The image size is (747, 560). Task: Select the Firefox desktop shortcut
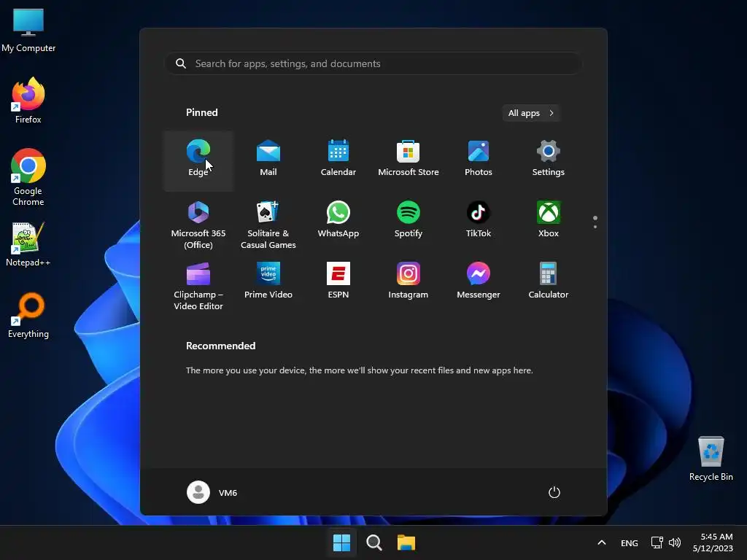tap(28, 101)
